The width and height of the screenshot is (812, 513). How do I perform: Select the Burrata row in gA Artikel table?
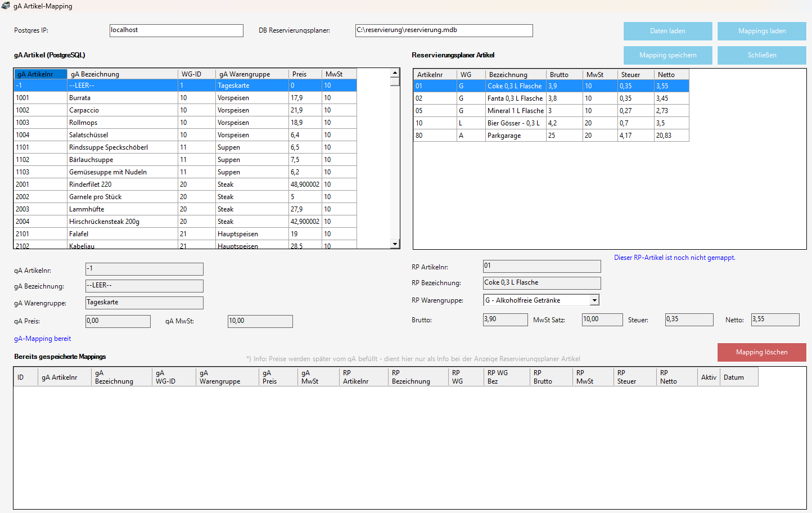185,98
